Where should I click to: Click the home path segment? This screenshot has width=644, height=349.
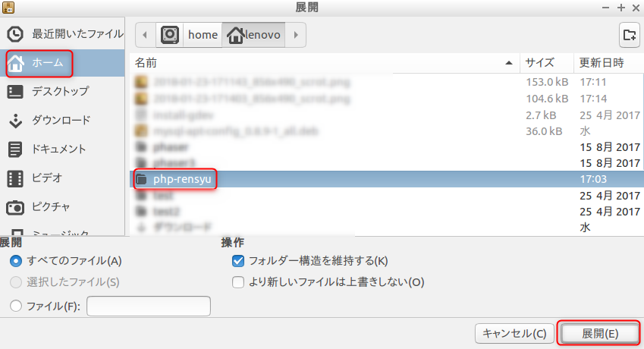[x=203, y=35]
